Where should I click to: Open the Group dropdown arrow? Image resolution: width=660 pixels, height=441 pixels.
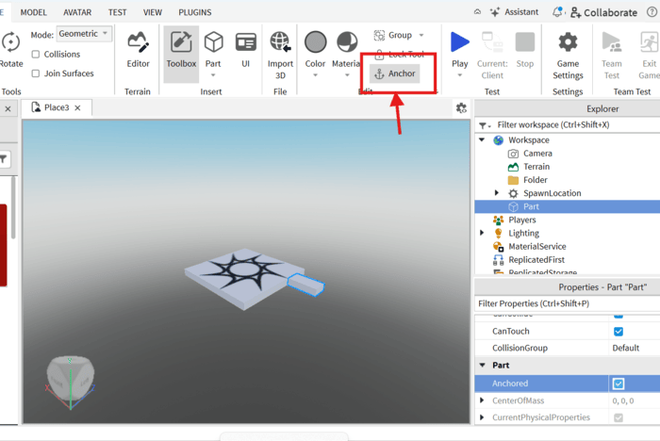[x=421, y=35]
